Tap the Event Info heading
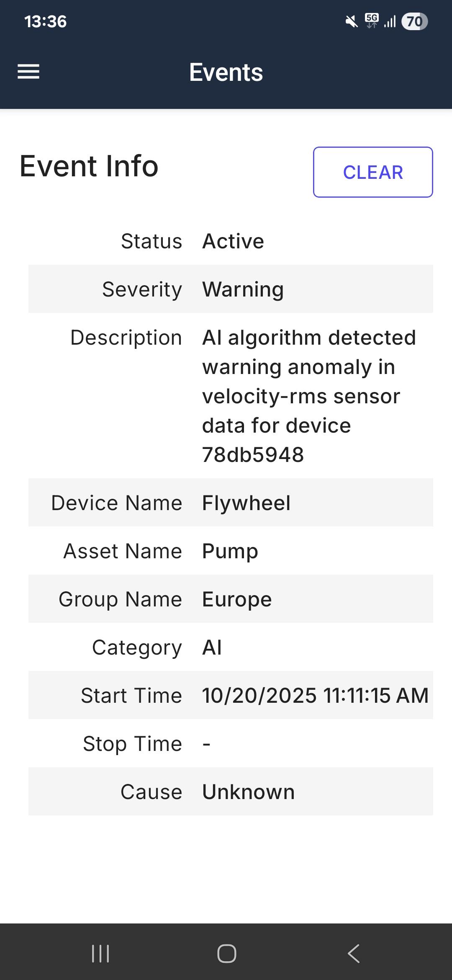This screenshot has width=452, height=980. tap(89, 166)
